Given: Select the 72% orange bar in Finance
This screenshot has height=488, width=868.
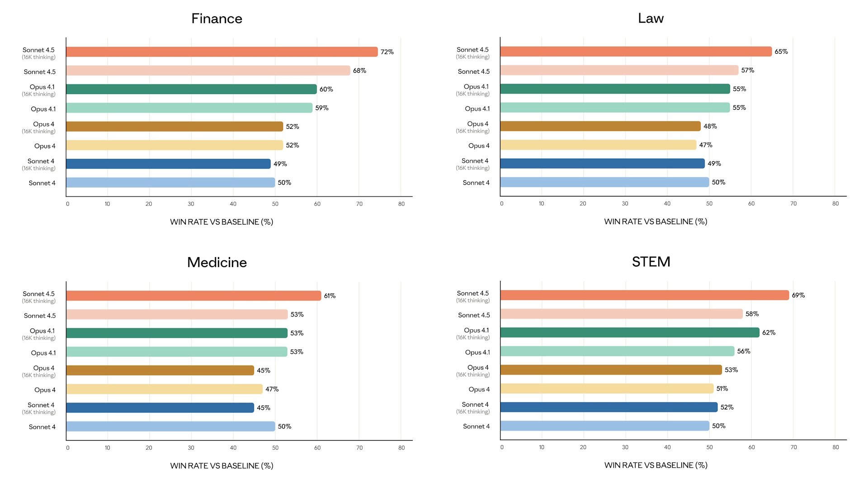Looking at the screenshot, I should coord(222,52).
